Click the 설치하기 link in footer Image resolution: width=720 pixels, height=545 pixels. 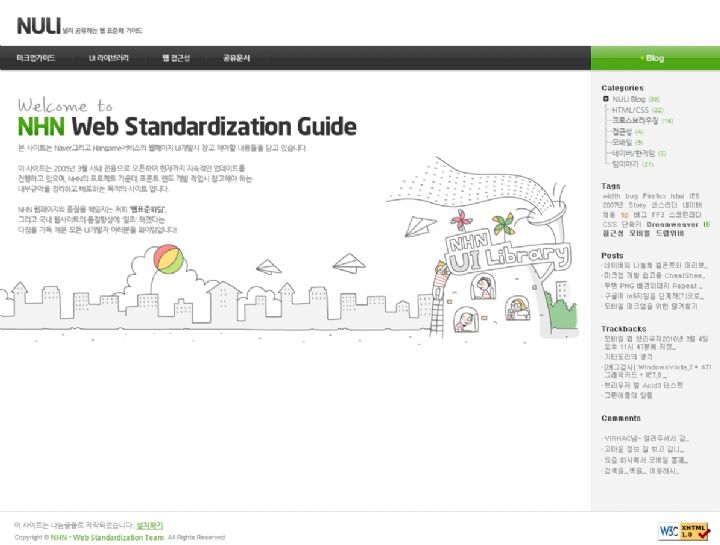(x=149, y=524)
